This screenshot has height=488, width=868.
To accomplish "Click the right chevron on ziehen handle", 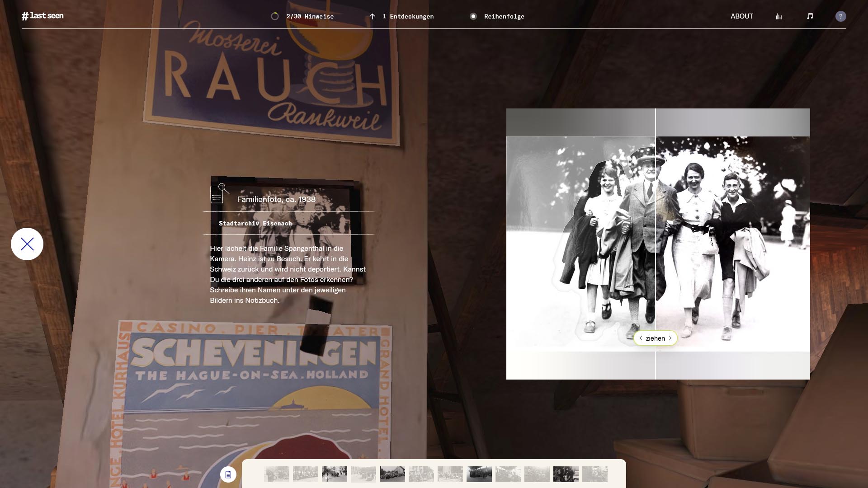I will [670, 338].
